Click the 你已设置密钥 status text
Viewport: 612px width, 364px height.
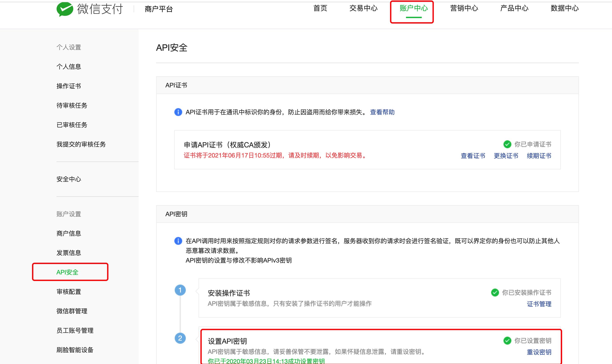coord(533,340)
